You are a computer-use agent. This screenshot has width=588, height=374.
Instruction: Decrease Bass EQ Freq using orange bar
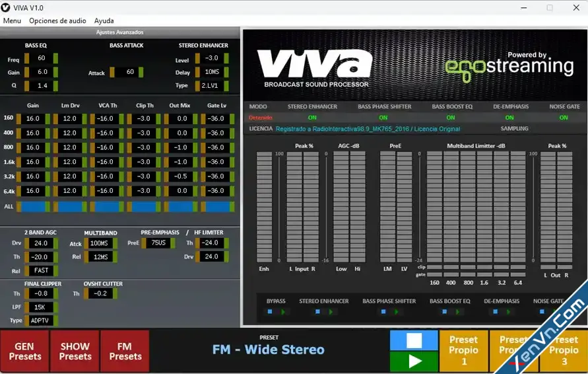26,58
